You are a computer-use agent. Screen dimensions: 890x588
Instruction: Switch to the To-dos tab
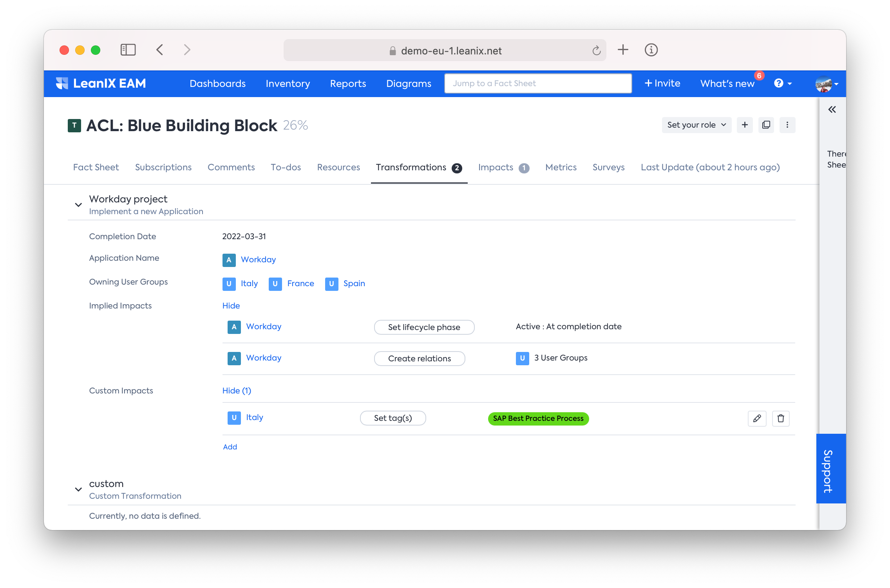pyautogui.click(x=286, y=167)
